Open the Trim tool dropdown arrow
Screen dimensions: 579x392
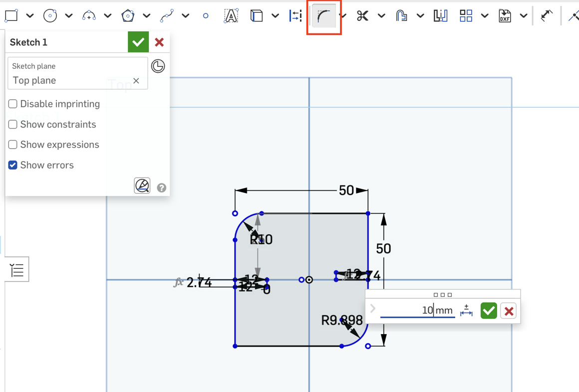click(x=381, y=16)
